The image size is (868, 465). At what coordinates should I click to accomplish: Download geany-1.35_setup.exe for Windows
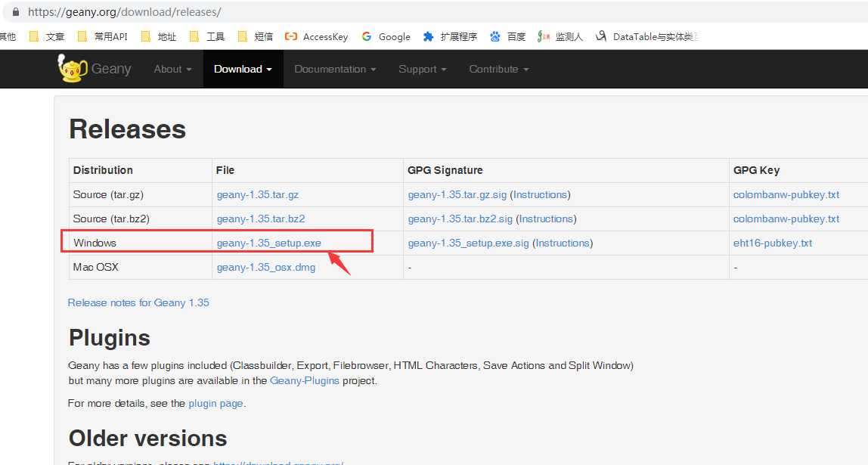pyautogui.click(x=268, y=243)
